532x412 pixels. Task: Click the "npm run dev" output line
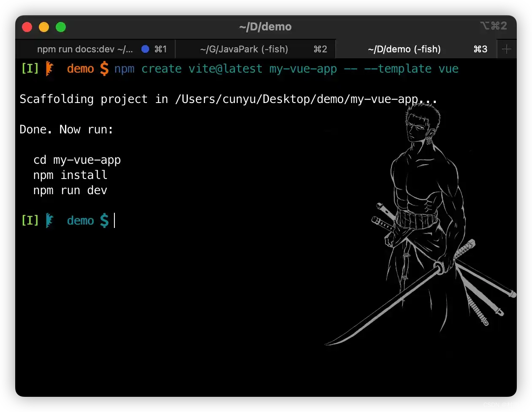point(70,190)
